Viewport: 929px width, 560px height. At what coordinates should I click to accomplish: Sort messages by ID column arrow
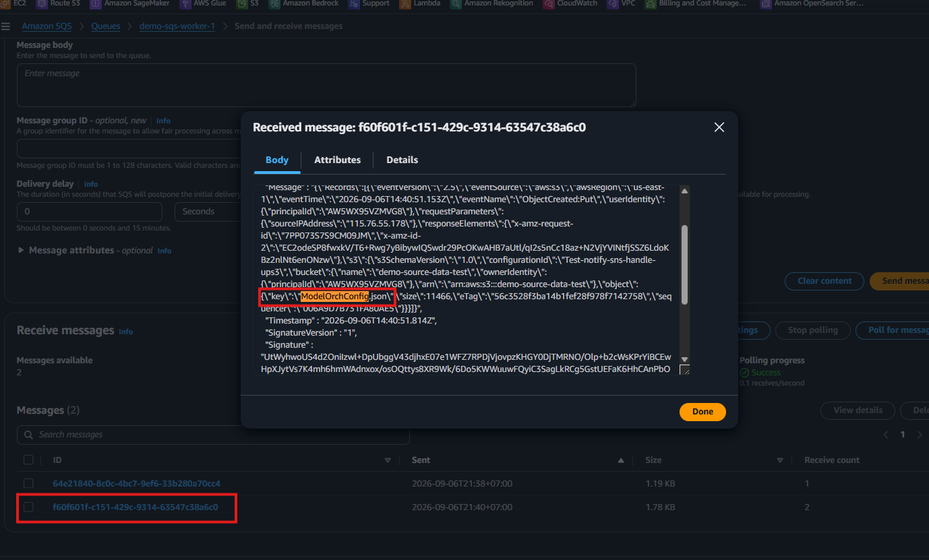(388, 460)
